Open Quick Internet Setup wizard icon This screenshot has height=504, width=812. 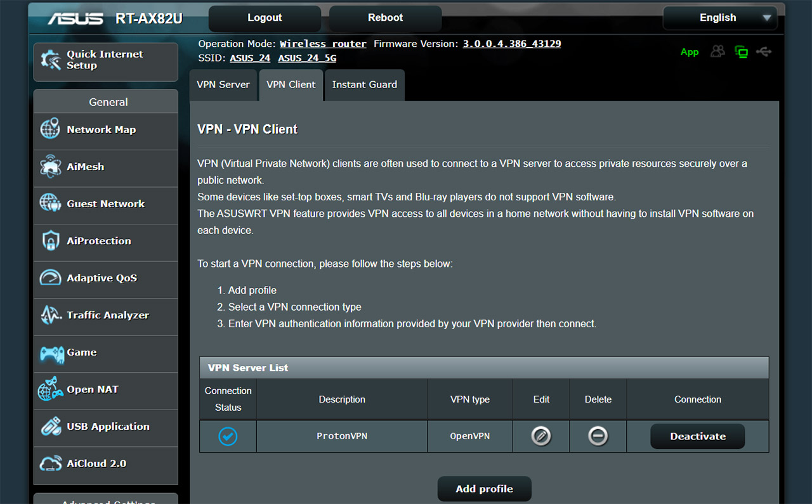click(51, 60)
